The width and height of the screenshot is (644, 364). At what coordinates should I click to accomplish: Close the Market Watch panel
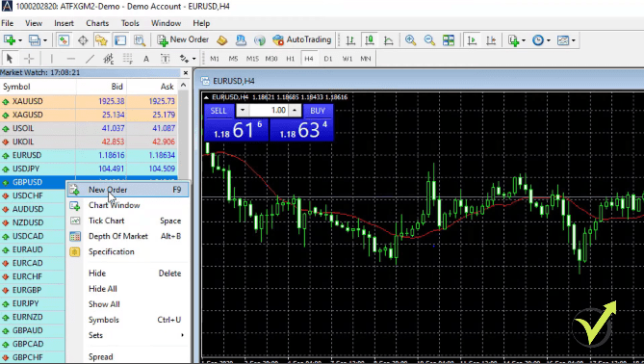coord(186,73)
